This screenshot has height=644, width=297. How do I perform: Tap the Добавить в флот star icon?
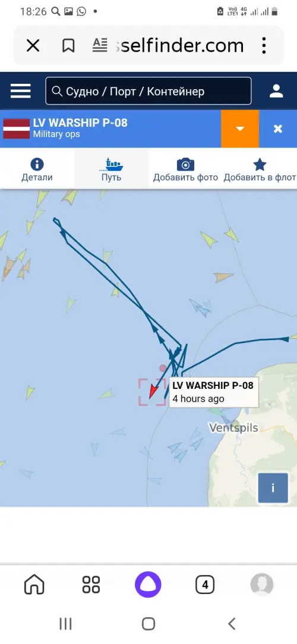260,165
